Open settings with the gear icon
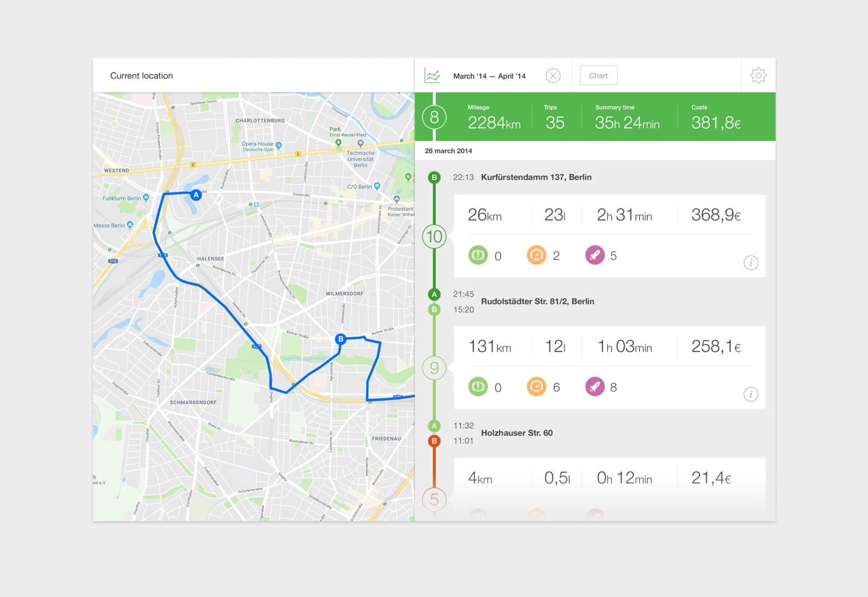This screenshot has width=868, height=597. 758,76
